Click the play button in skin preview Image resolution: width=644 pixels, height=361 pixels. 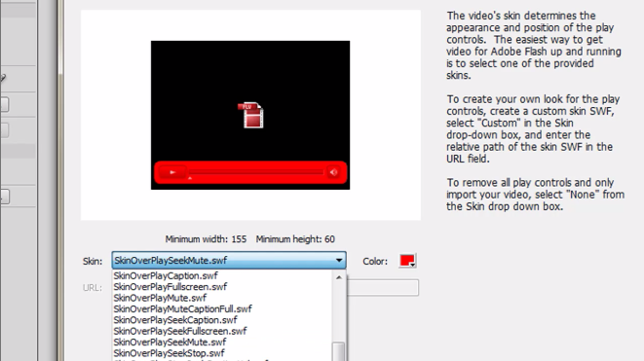[172, 172]
